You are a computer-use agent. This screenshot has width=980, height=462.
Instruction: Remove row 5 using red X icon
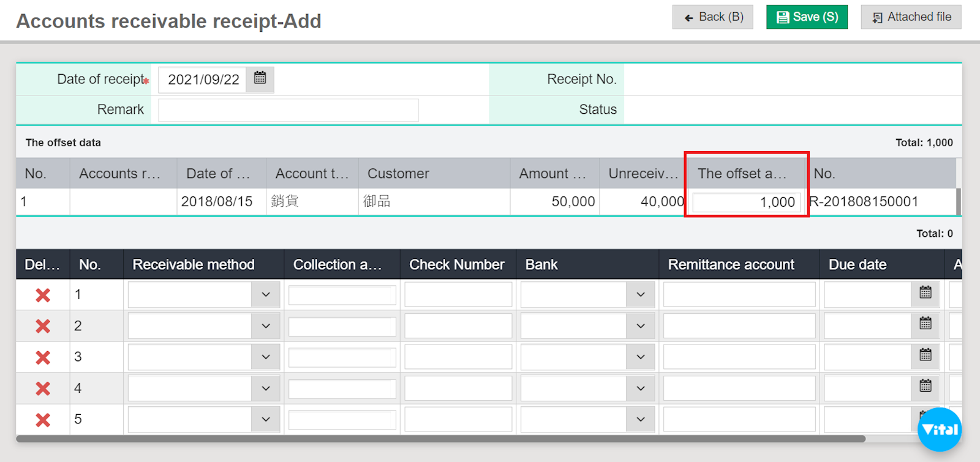[x=43, y=420]
